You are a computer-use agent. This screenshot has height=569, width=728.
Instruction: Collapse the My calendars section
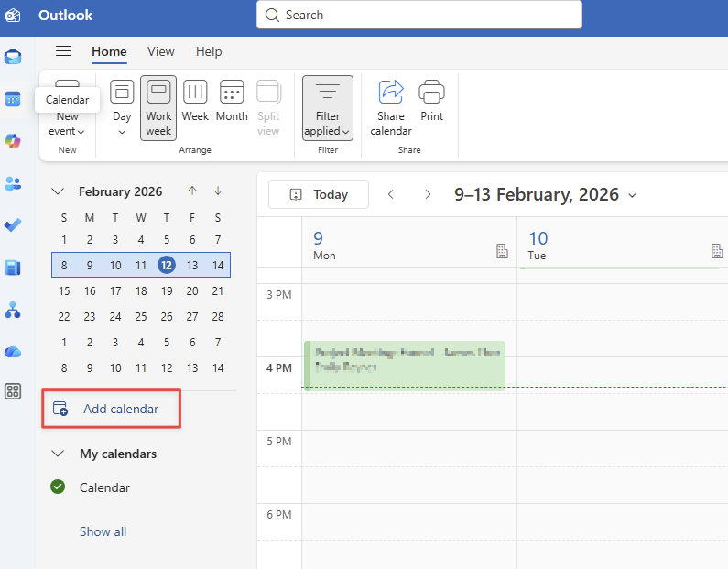58,454
